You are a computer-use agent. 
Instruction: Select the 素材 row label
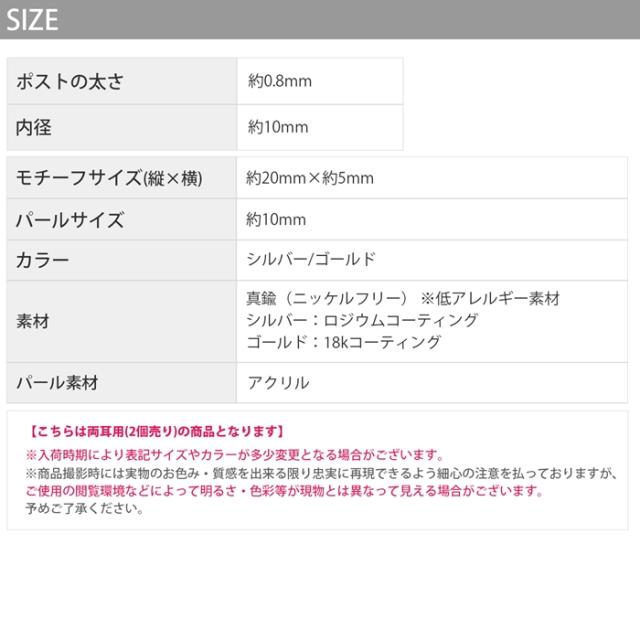[x=33, y=322]
